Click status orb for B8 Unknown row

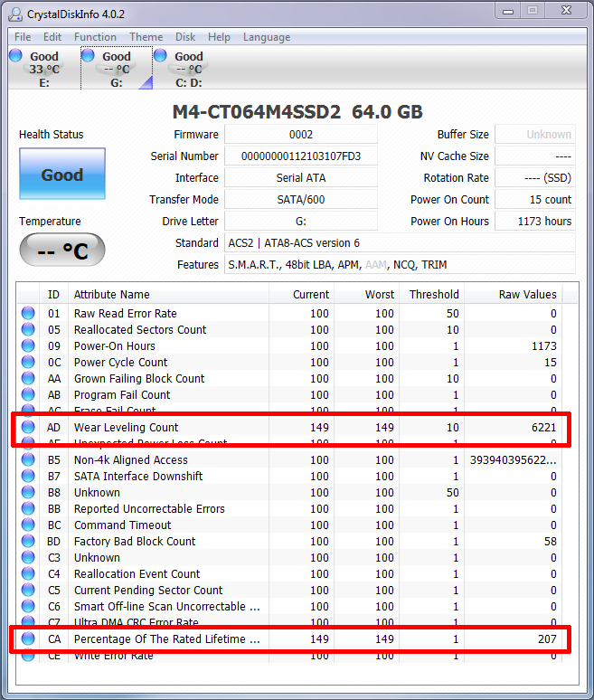28,492
